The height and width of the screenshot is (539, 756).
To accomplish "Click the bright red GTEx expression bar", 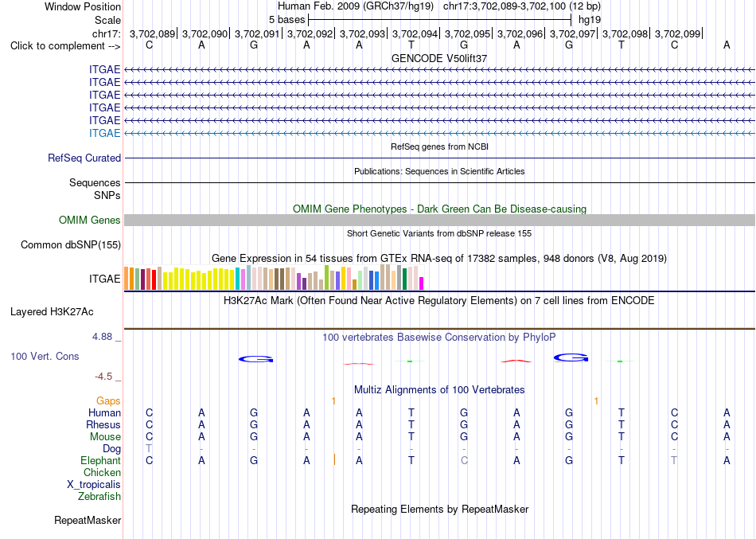I will pos(154,280).
